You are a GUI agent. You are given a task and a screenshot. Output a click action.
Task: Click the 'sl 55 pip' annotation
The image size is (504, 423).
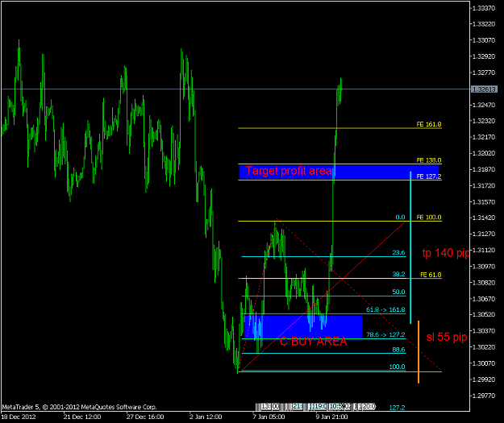(x=447, y=337)
